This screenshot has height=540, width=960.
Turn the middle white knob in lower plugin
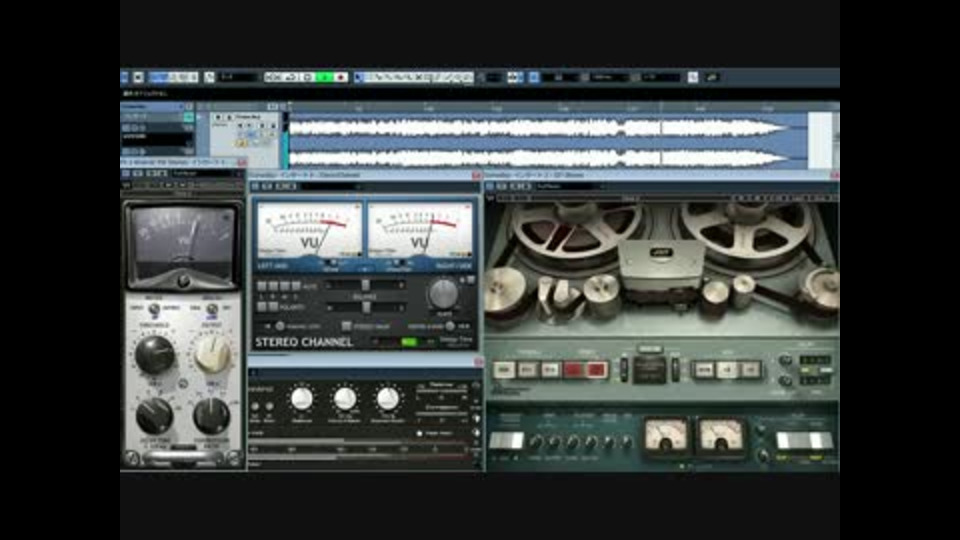345,399
